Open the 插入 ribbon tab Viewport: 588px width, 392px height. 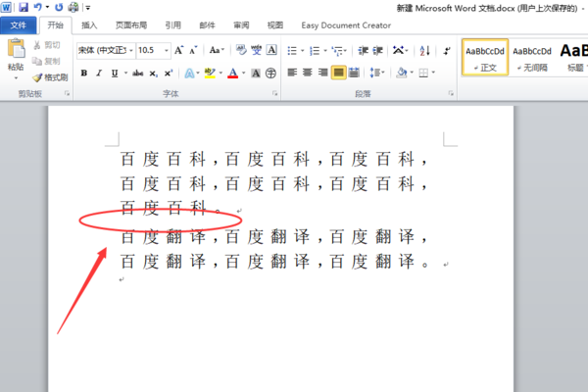click(x=89, y=25)
